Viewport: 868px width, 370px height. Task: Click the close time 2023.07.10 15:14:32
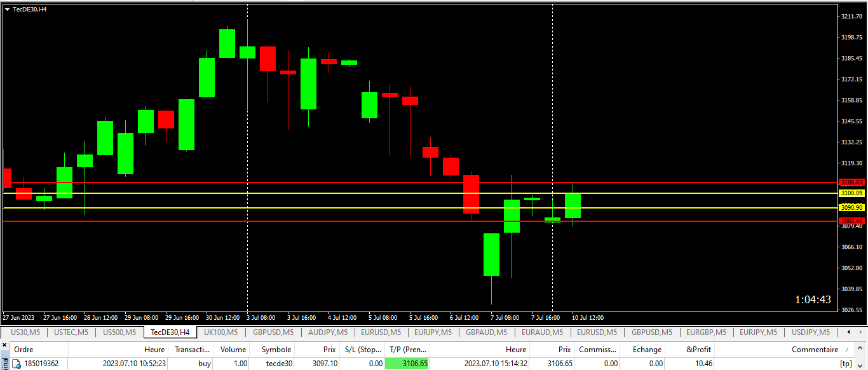point(496,364)
